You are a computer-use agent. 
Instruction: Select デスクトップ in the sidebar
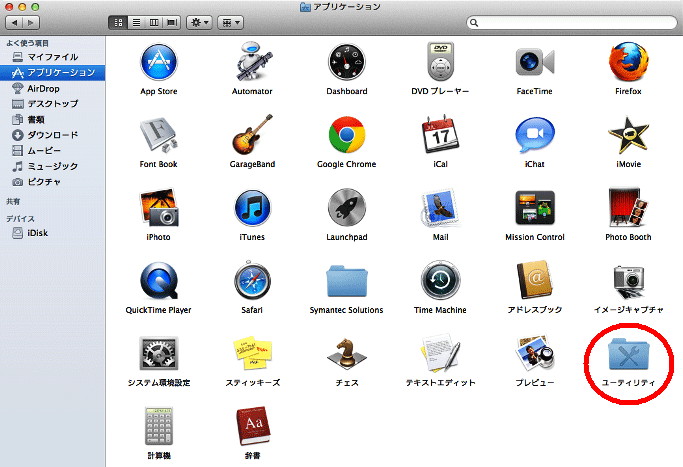point(52,104)
